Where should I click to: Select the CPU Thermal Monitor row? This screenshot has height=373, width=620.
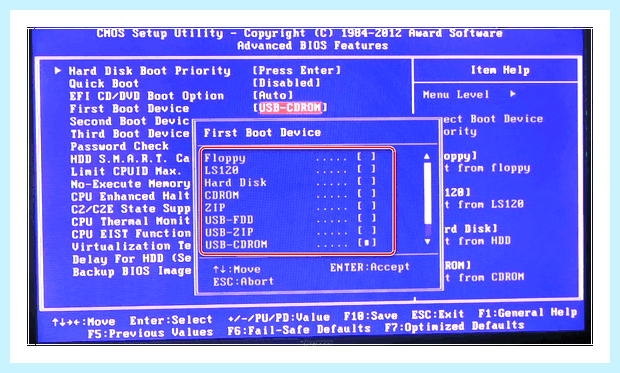point(131,222)
